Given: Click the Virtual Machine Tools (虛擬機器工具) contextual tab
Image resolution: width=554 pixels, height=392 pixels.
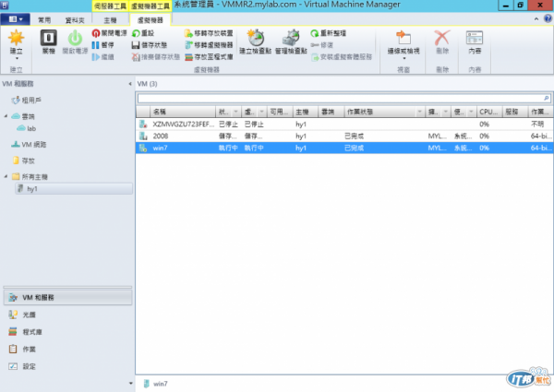Looking at the screenshot, I should pos(151,6).
